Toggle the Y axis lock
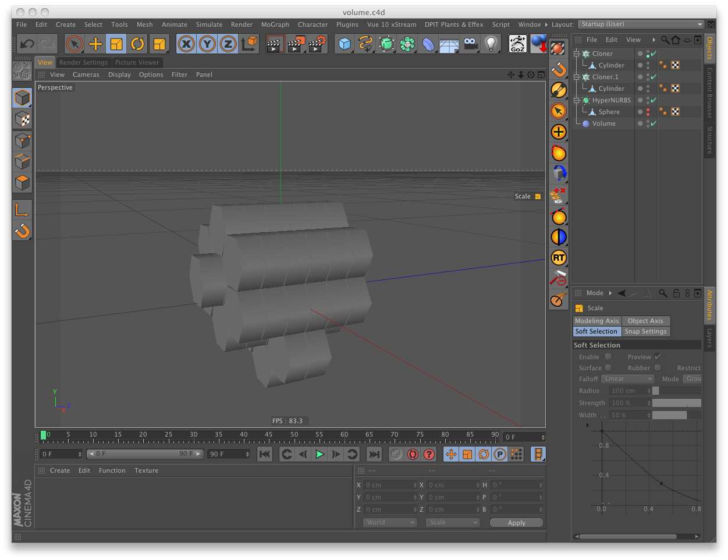 point(207,44)
